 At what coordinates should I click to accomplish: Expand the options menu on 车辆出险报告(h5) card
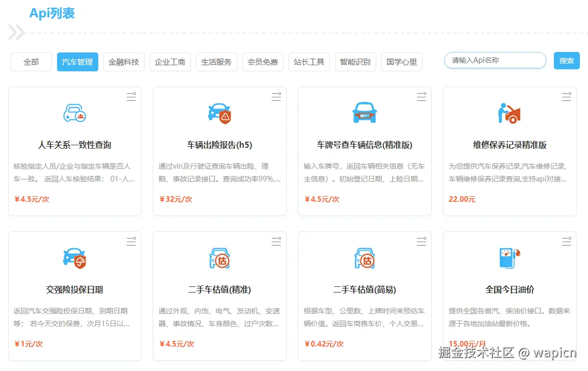[276, 97]
